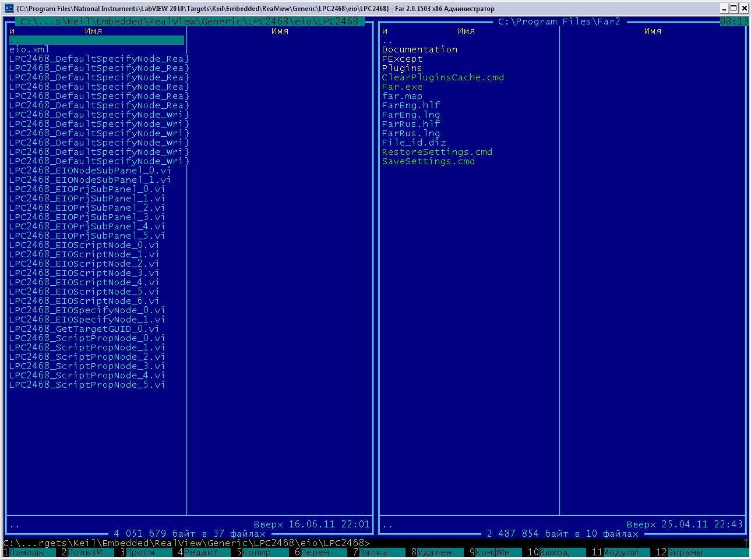Select the Plugins folder in right panel
This screenshot has height=560, width=751.
click(402, 68)
